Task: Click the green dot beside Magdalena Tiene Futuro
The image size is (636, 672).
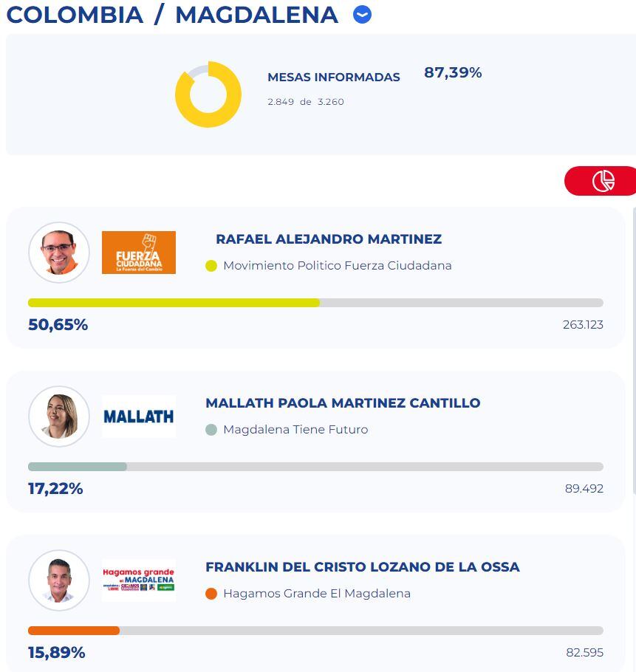Action: pos(211,430)
